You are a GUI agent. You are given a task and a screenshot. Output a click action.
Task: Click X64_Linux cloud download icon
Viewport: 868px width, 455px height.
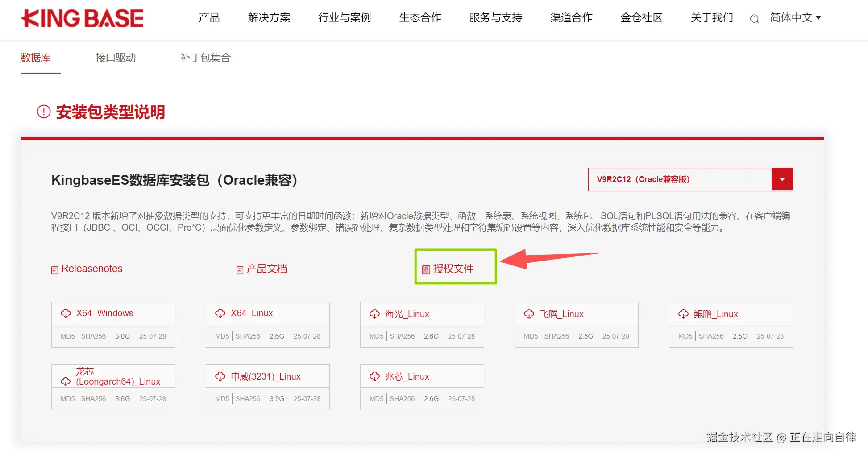(x=220, y=313)
